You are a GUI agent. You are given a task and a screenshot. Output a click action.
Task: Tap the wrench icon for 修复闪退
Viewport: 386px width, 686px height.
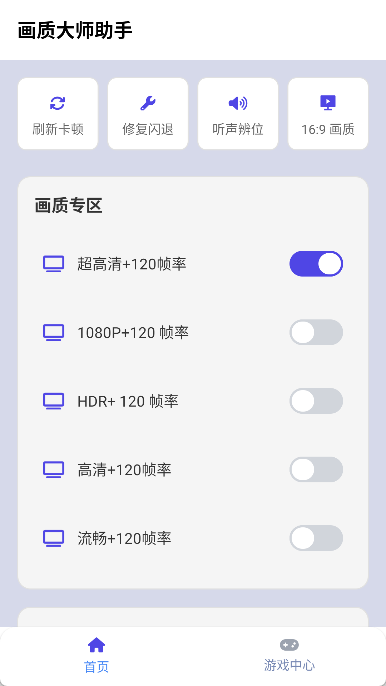point(147,103)
